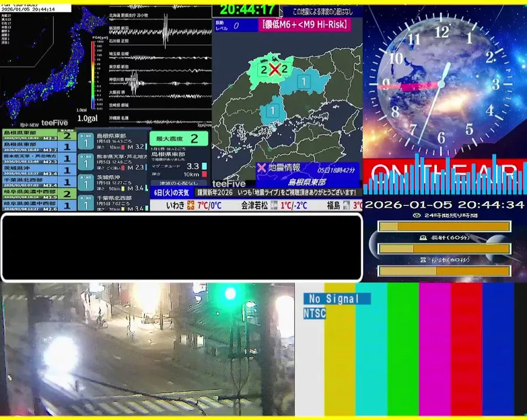
Task: Click the 05日18時42分 time in 地震情報 banner
Action: 336,170
